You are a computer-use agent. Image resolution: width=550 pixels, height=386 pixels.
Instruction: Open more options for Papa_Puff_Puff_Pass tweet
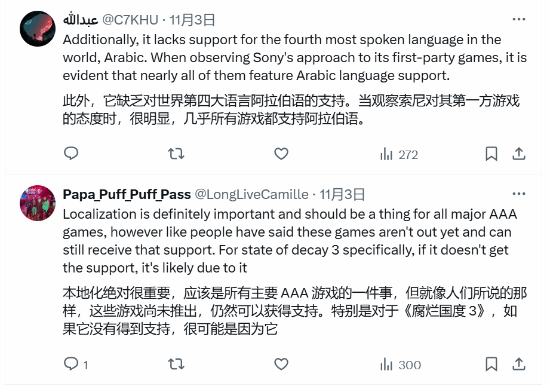(519, 194)
